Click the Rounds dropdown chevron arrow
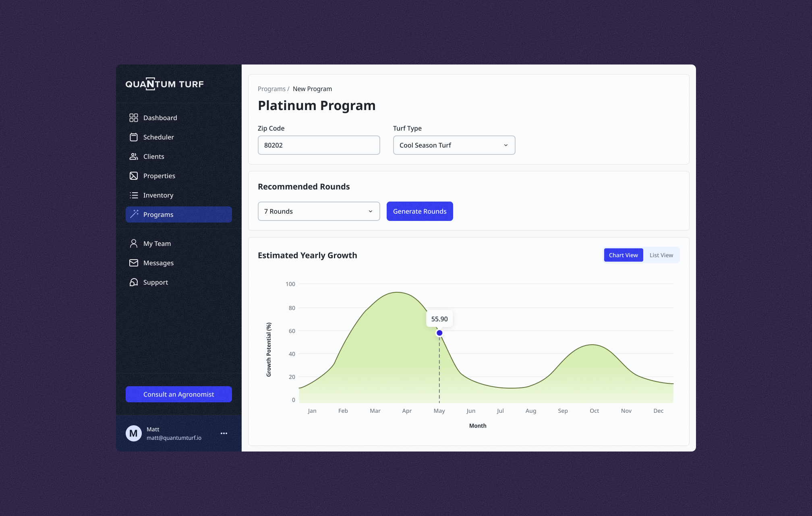This screenshot has width=812, height=516. 371,211
